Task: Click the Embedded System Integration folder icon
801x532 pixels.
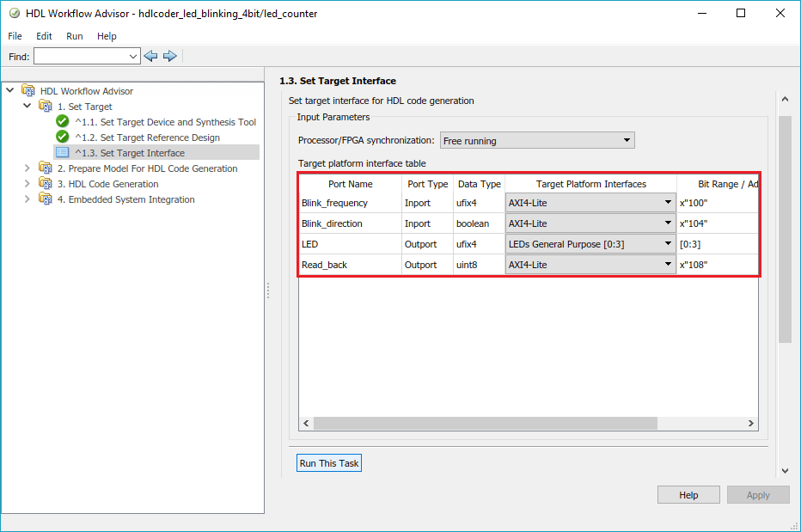Action: click(46, 199)
